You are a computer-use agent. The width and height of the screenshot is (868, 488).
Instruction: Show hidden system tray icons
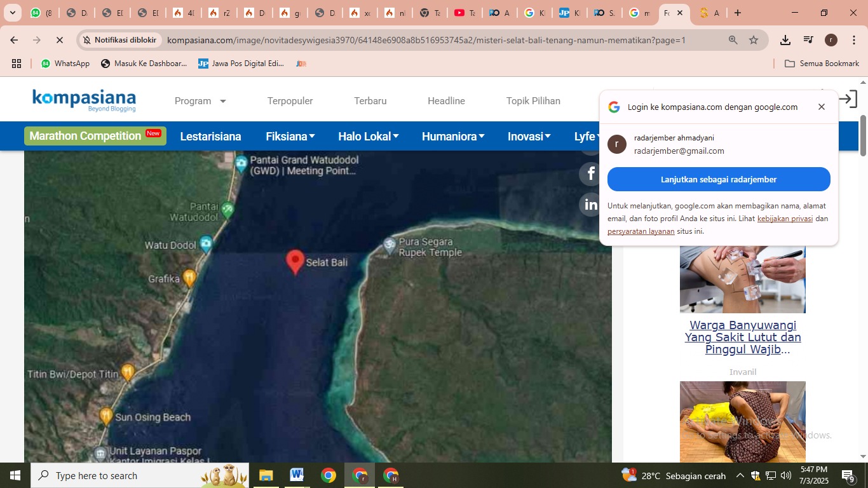[740, 475]
